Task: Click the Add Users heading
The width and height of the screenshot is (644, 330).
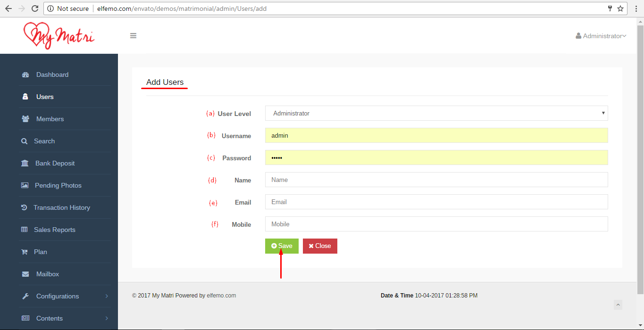Action: pos(165,82)
